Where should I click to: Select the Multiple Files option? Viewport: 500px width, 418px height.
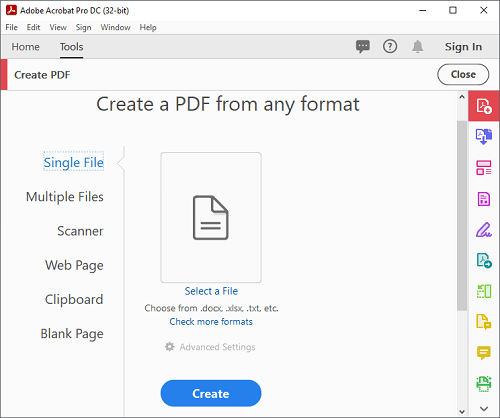click(x=65, y=197)
